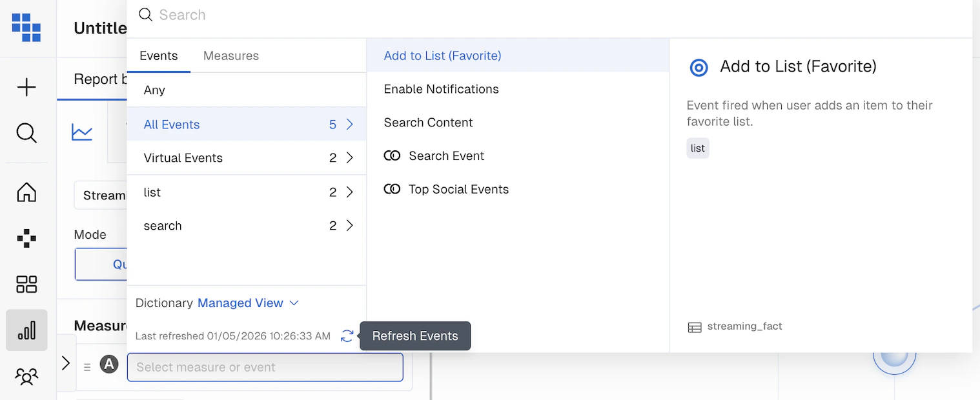Click the Refresh Events icon
Screen dimensions: 980x400
point(347,336)
